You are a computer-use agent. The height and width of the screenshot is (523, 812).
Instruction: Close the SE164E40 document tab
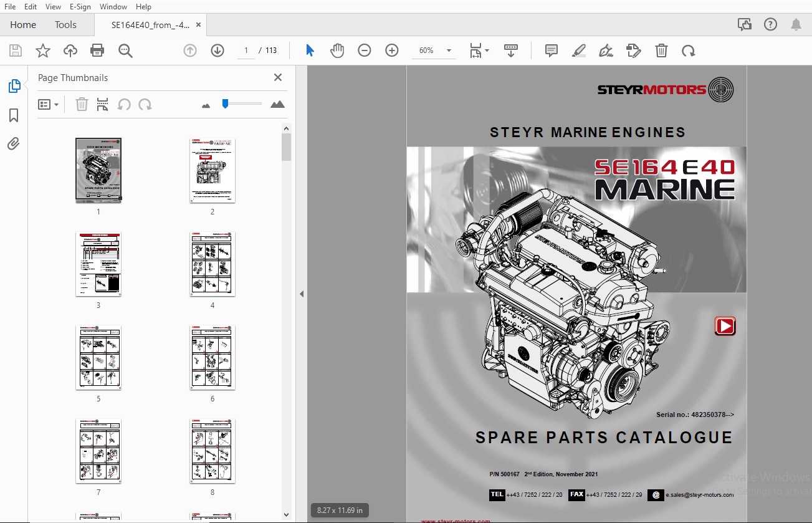(199, 25)
